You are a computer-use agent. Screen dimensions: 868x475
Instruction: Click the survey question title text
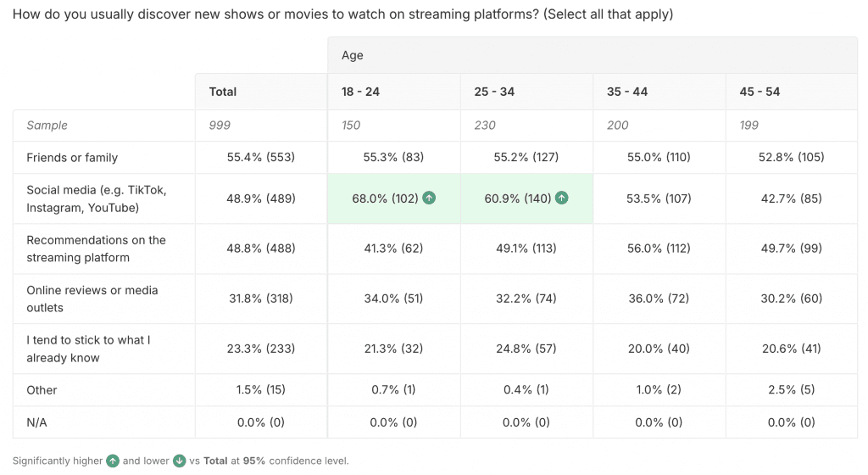point(342,14)
